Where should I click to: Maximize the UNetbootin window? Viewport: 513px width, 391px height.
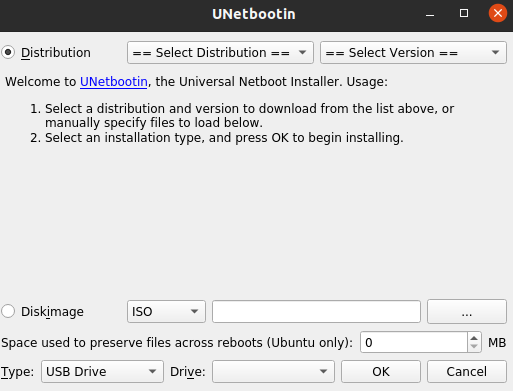pyautogui.click(x=464, y=13)
